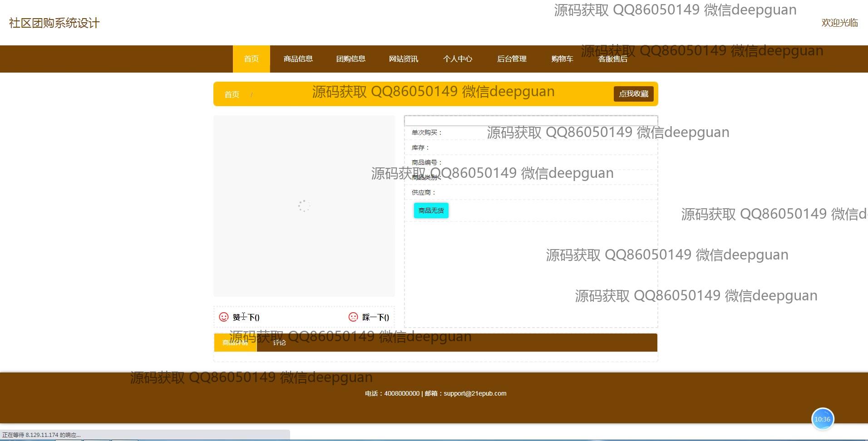This screenshot has width=868, height=441.
Task: Click the 首页 breadcrumb link
Action: pos(232,94)
